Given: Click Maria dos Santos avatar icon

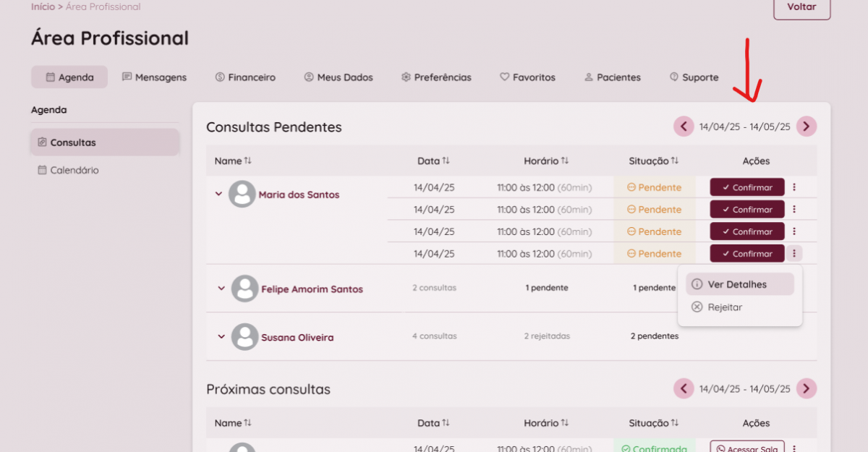Looking at the screenshot, I should coord(242,195).
